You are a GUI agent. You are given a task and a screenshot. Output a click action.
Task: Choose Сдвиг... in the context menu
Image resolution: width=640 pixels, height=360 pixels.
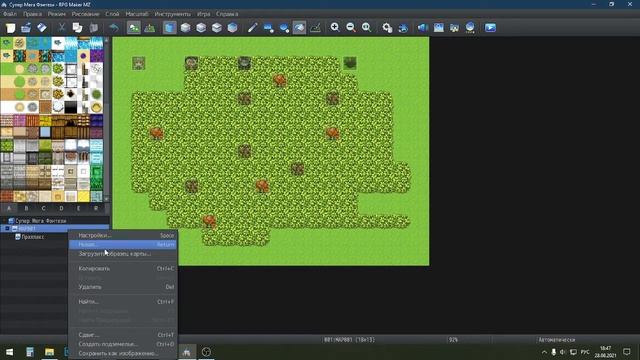[x=123, y=335]
